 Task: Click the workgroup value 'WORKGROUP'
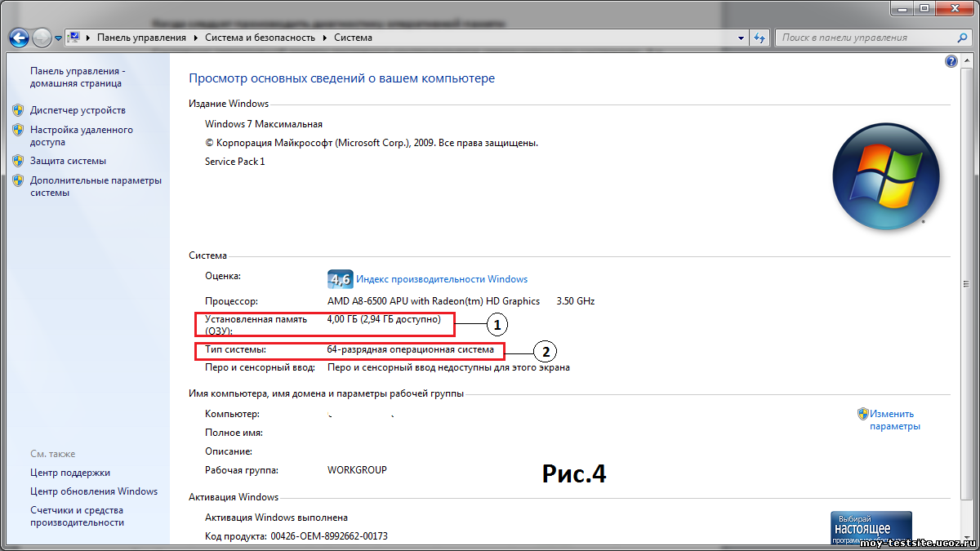click(x=357, y=470)
